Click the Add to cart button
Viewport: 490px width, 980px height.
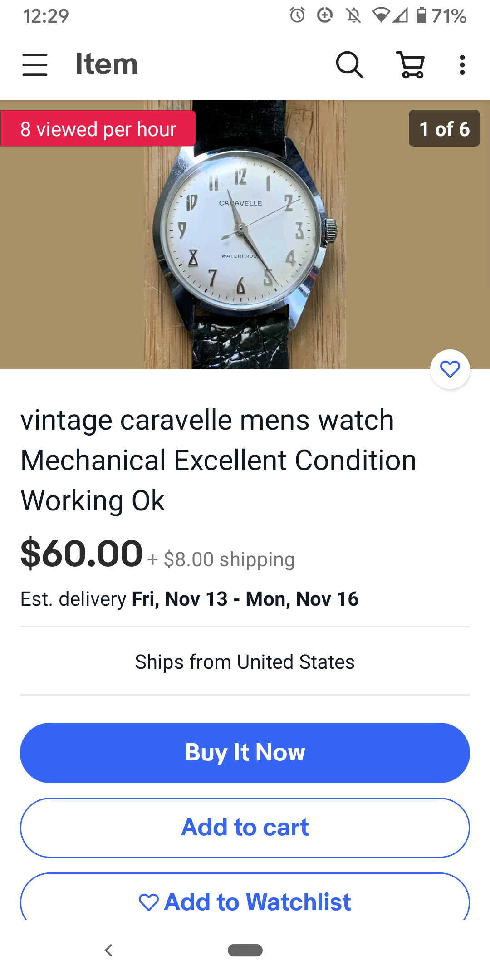point(245,828)
